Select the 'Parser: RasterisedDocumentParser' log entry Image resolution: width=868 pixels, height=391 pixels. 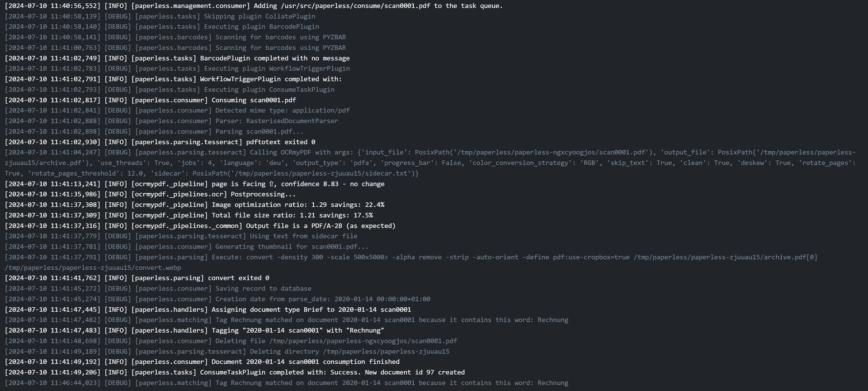click(171, 121)
